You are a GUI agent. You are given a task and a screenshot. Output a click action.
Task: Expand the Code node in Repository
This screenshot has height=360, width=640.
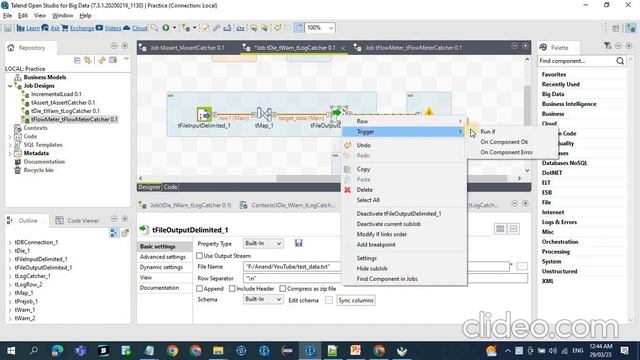pyautogui.click(x=10, y=137)
